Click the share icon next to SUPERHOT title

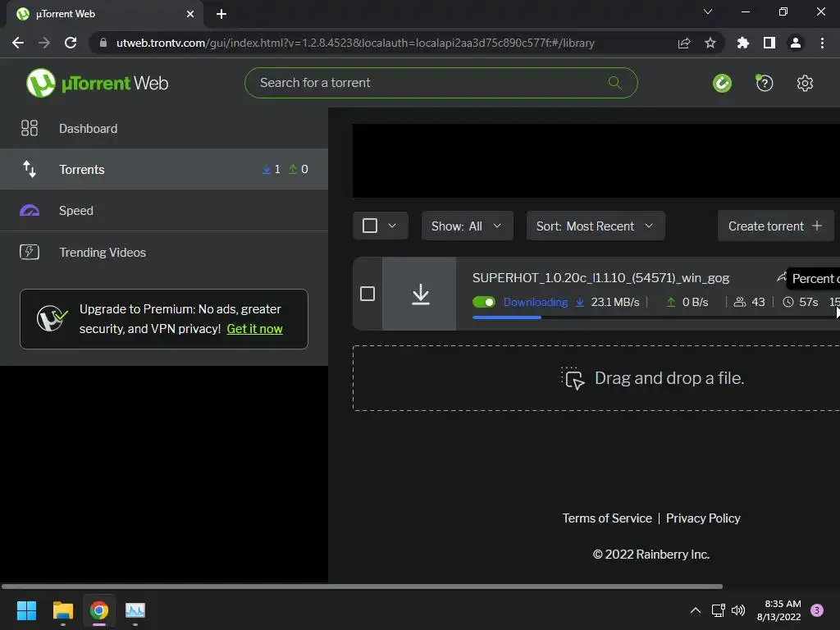point(782,277)
